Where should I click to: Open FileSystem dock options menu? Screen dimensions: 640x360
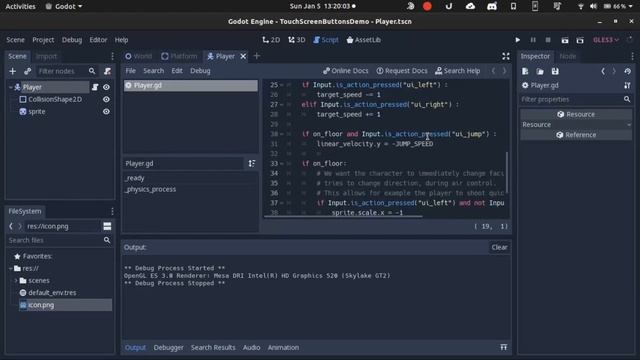(112, 211)
